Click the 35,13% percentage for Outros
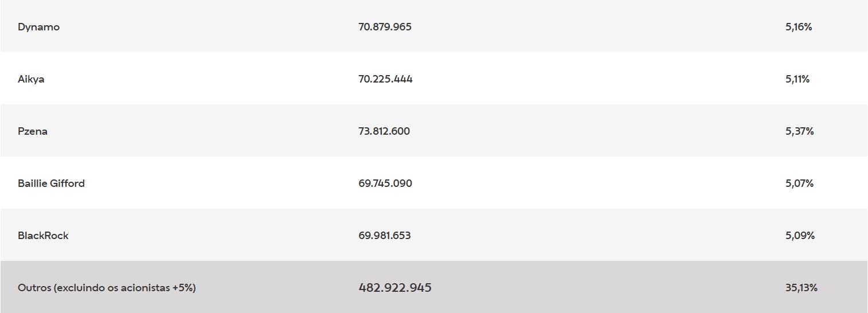 click(801, 288)
